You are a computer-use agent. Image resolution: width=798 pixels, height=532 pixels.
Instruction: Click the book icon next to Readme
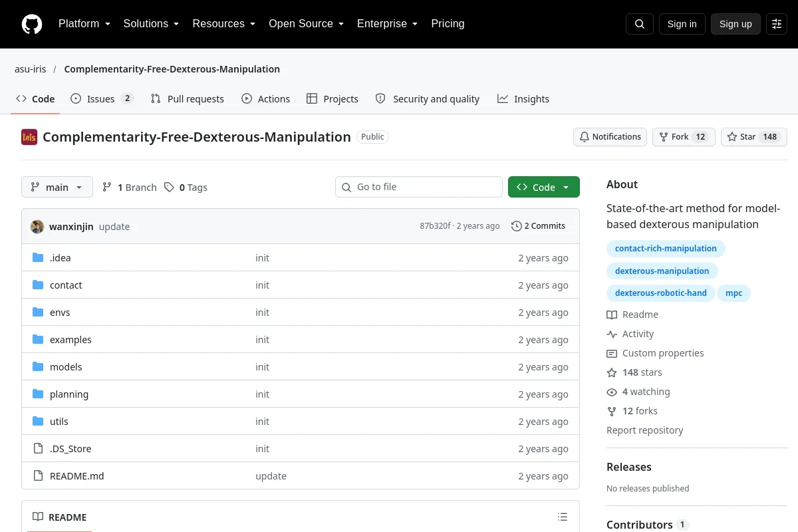(x=612, y=315)
